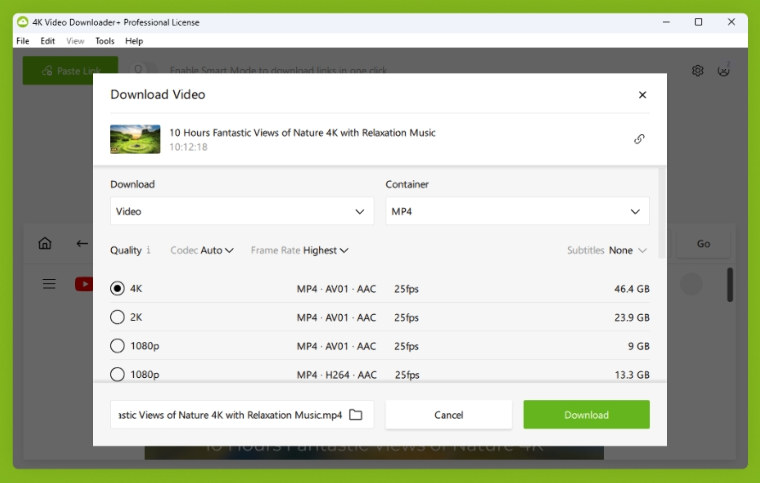Click the green Download button

coord(586,415)
